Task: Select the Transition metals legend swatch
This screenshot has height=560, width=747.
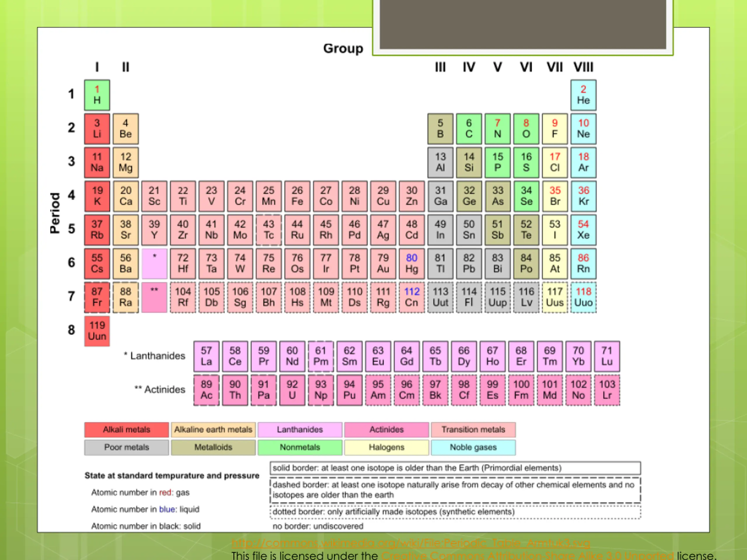Action: [x=473, y=430]
